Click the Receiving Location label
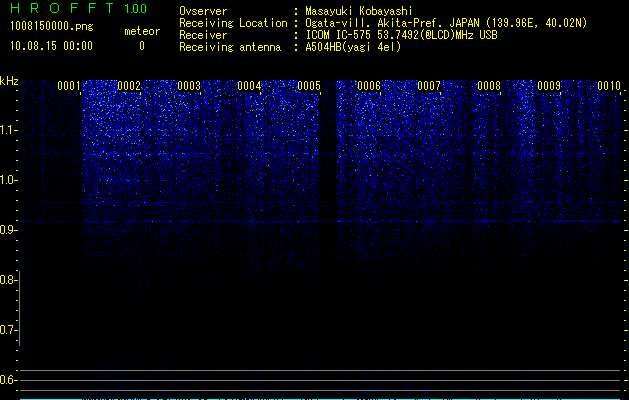Viewport: 629px width, 400px height. [x=233, y=23]
